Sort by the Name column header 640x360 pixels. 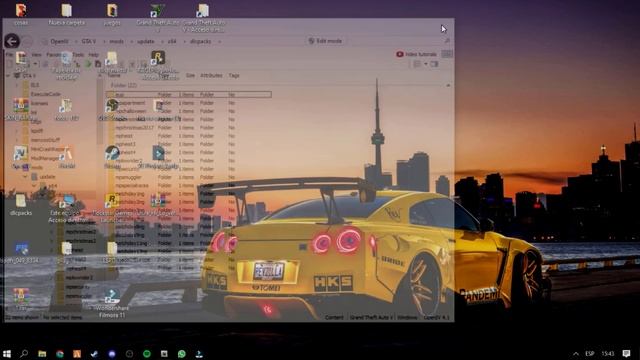tap(114, 76)
